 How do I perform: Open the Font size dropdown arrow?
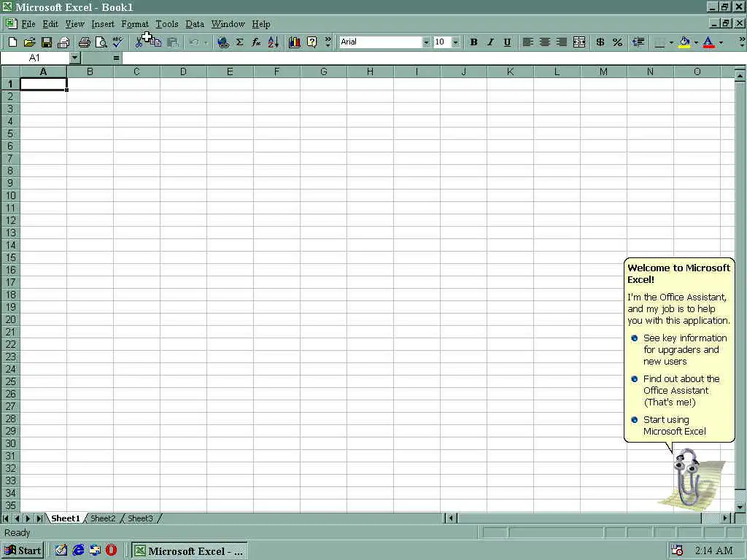(455, 42)
